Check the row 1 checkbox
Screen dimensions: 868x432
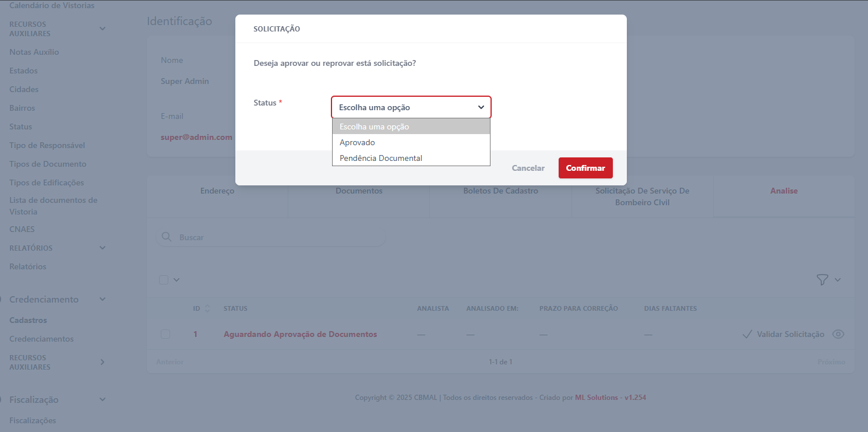[165, 334]
